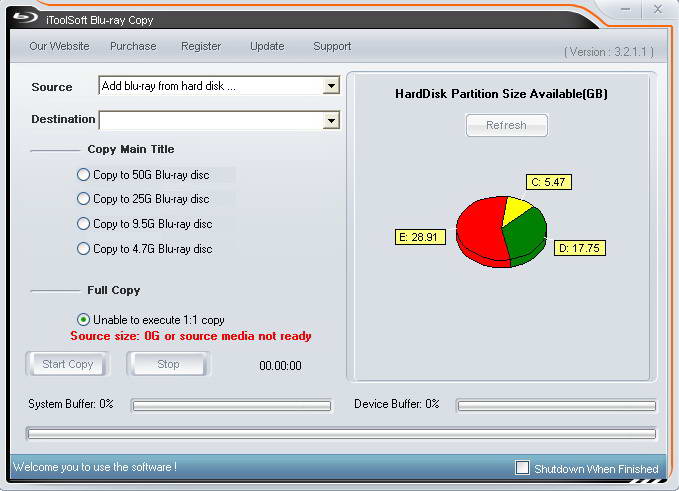The height and width of the screenshot is (491, 679).
Task: Open the Update menu item
Action: [267, 46]
